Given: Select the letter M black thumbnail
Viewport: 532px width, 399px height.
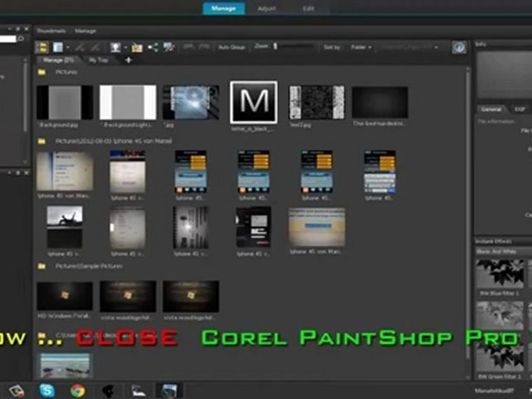Looking at the screenshot, I should tap(254, 102).
